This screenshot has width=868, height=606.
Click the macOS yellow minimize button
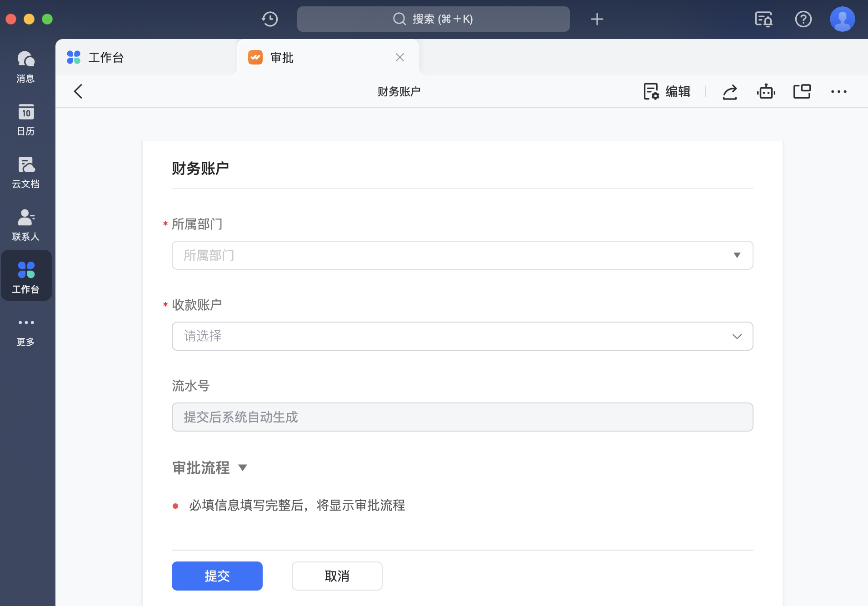point(29,19)
